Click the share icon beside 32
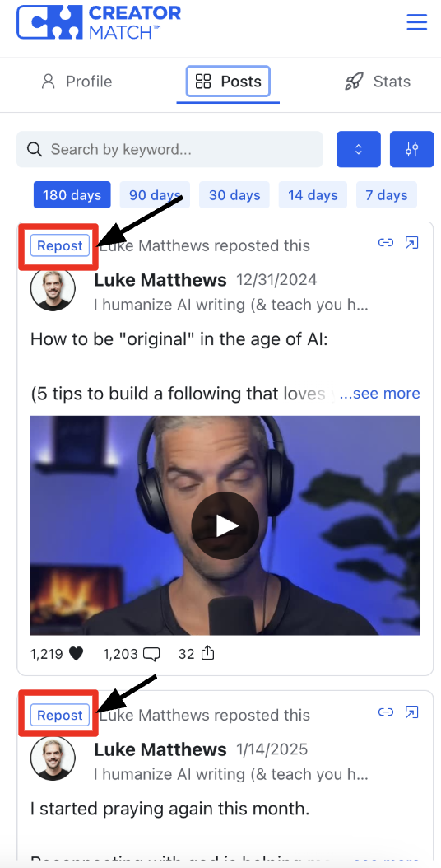Viewport: 441px width, 868px height. (x=207, y=654)
